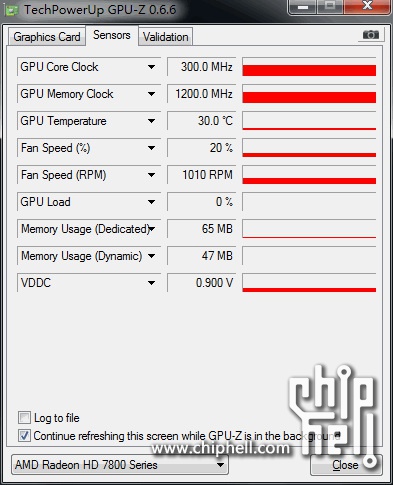This screenshot has width=393, height=485.
Task: Close window with the red X button
Action: click(x=367, y=7)
